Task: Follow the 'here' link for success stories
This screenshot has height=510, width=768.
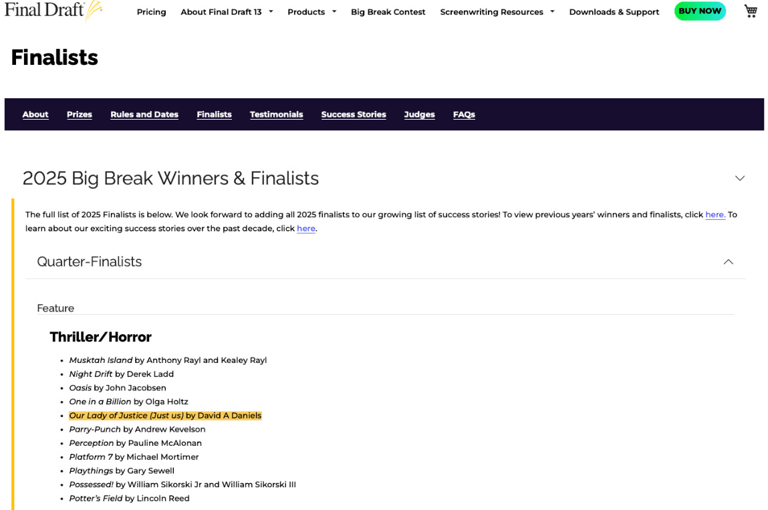Action: click(x=306, y=228)
